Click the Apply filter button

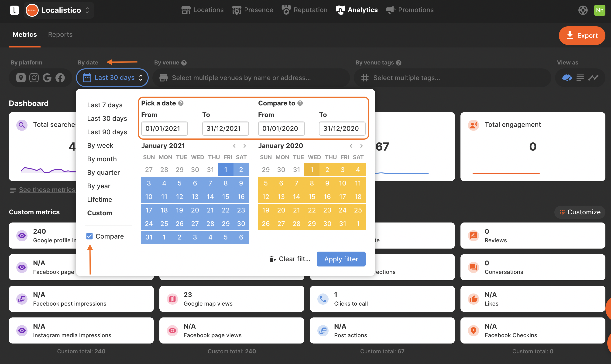pyautogui.click(x=341, y=259)
